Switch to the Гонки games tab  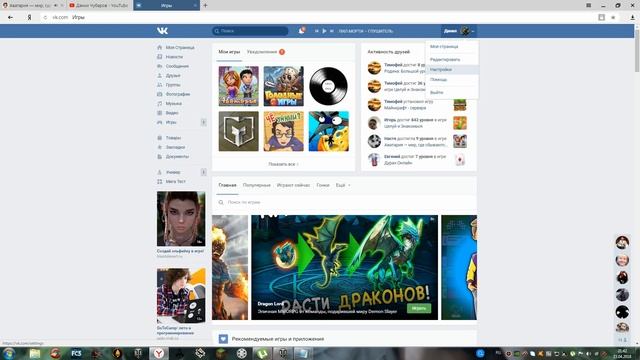(x=323, y=185)
